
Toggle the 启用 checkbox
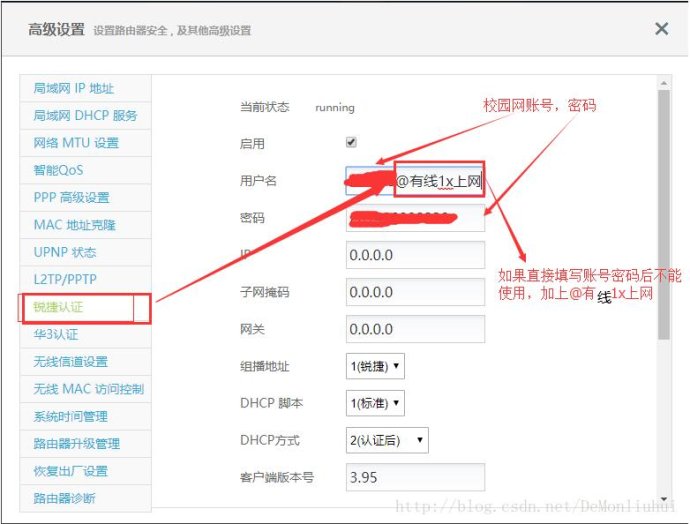[351, 142]
